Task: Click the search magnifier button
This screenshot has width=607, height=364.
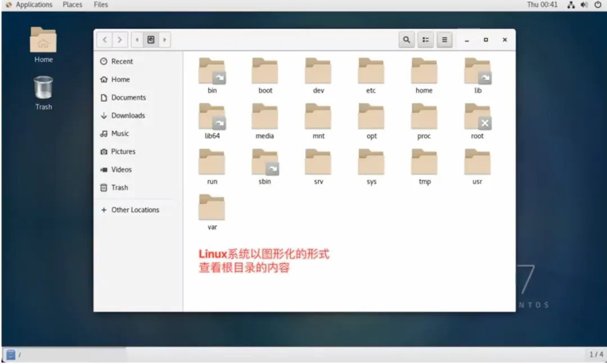Action: click(x=406, y=39)
